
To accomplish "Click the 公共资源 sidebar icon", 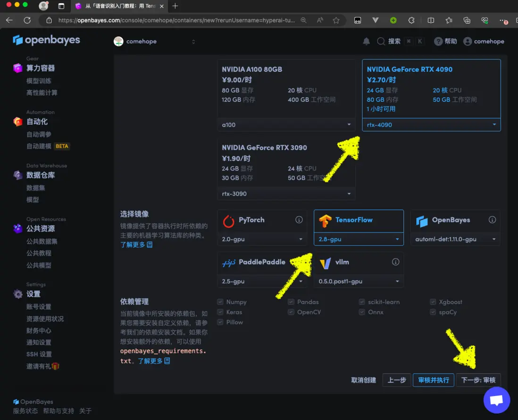I will point(18,229).
